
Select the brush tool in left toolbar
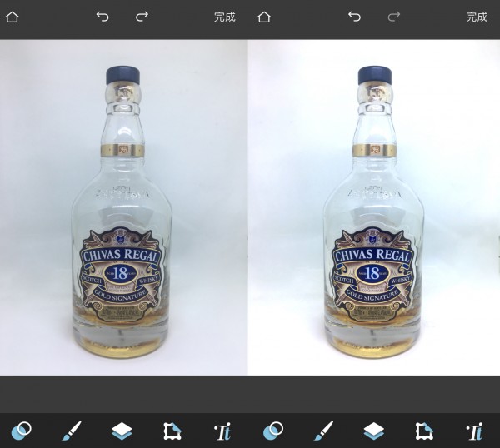(x=72, y=431)
